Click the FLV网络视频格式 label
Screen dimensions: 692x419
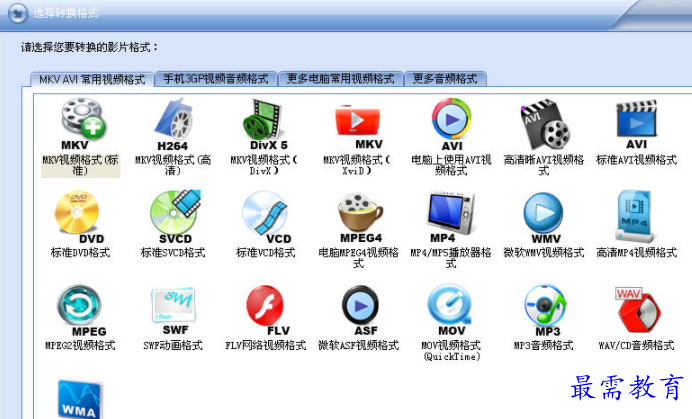(x=266, y=345)
